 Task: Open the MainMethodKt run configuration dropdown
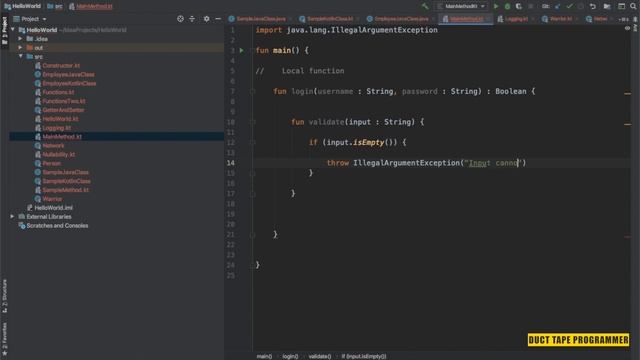click(x=461, y=6)
